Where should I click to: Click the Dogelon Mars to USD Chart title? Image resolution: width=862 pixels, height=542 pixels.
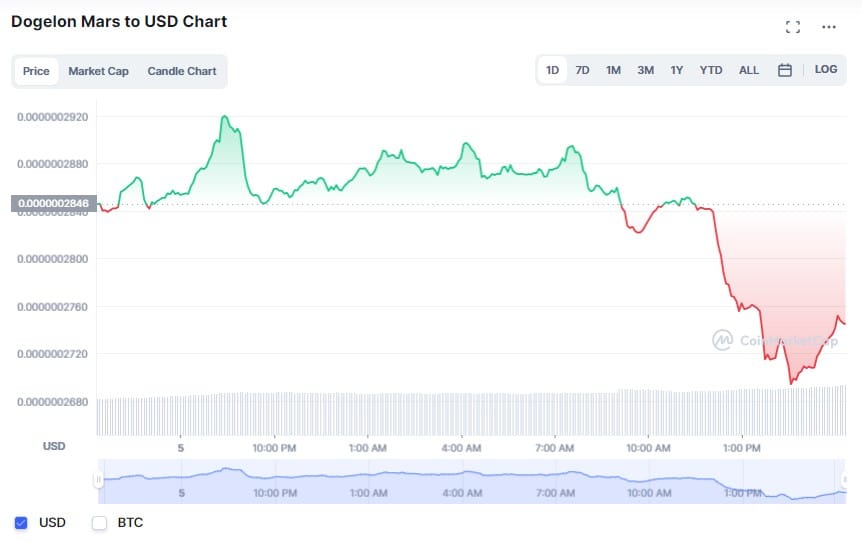pos(119,21)
